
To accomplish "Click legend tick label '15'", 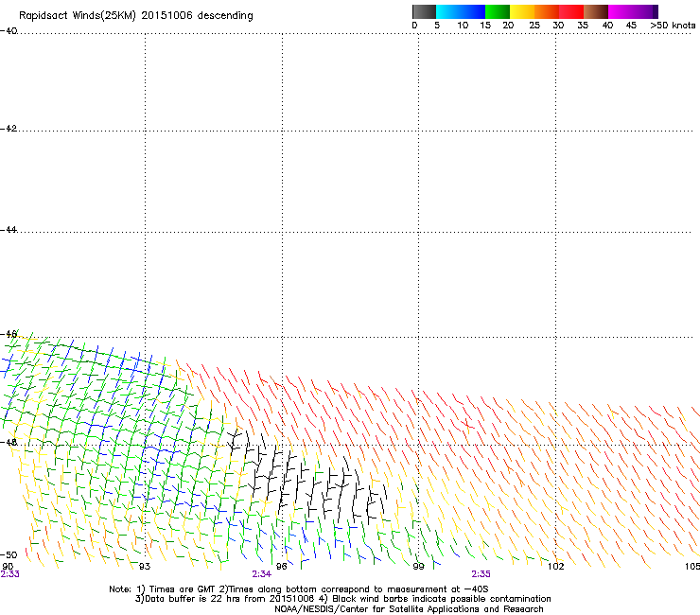I will click(x=485, y=26).
